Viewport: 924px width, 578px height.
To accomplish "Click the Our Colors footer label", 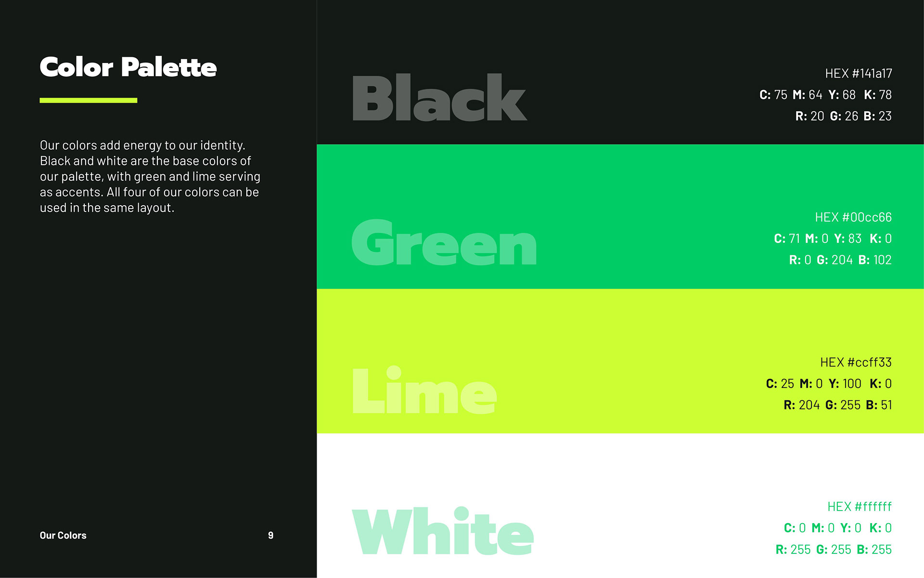I will tap(63, 535).
